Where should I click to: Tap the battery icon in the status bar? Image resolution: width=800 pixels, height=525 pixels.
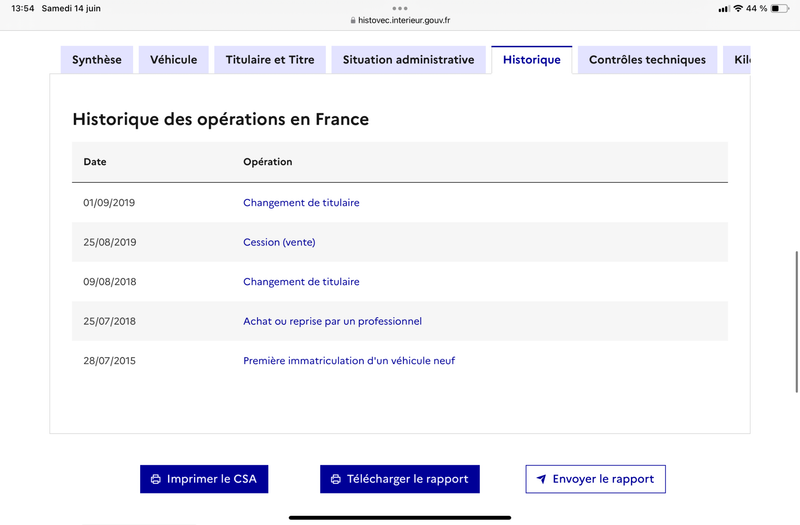pyautogui.click(x=780, y=8)
